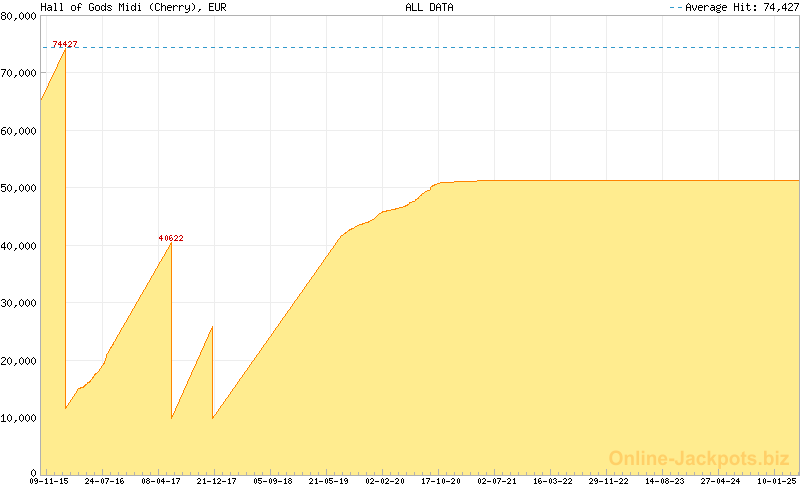Viewport: 800px width, 490px height.
Task: Click the 60,000 y-axis label
Action: pyautogui.click(x=20, y=131)
